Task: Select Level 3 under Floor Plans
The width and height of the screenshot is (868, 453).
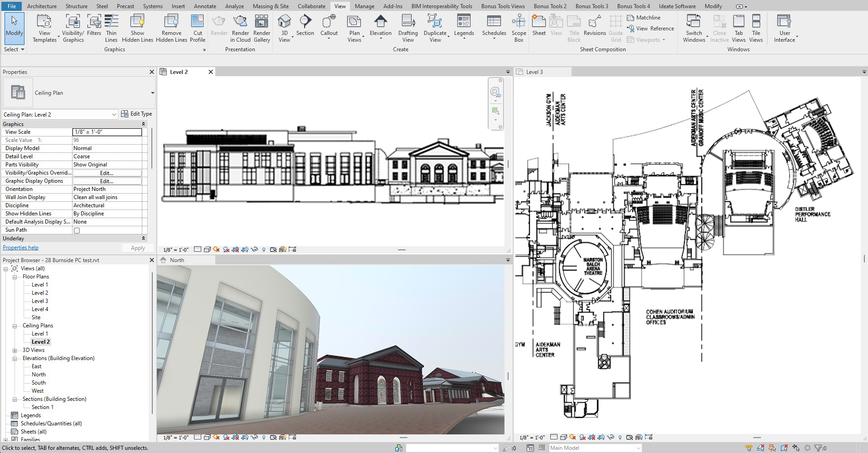Action: click(x=40, y=301)
